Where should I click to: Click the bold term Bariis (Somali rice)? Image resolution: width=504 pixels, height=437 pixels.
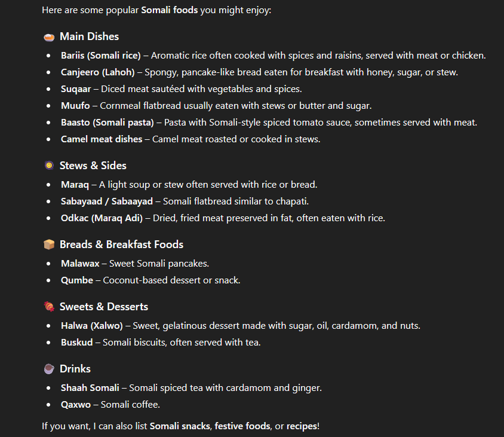tap(100, 56)
